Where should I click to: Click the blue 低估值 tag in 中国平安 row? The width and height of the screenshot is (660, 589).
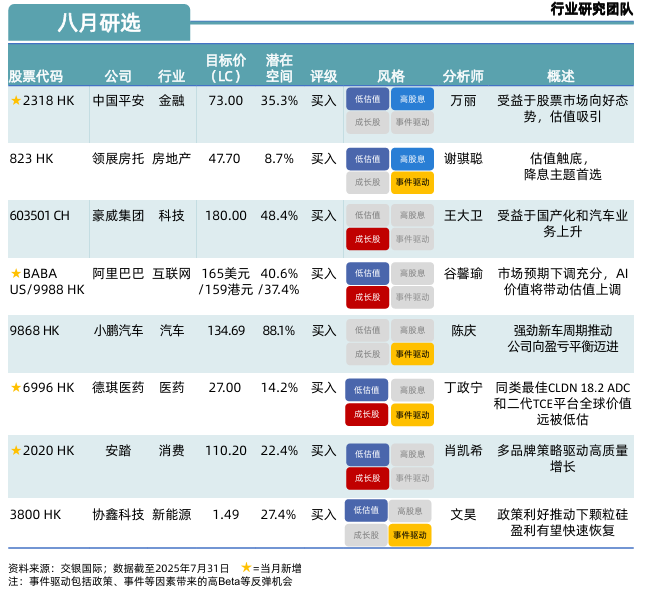click(x=367, y=99)
